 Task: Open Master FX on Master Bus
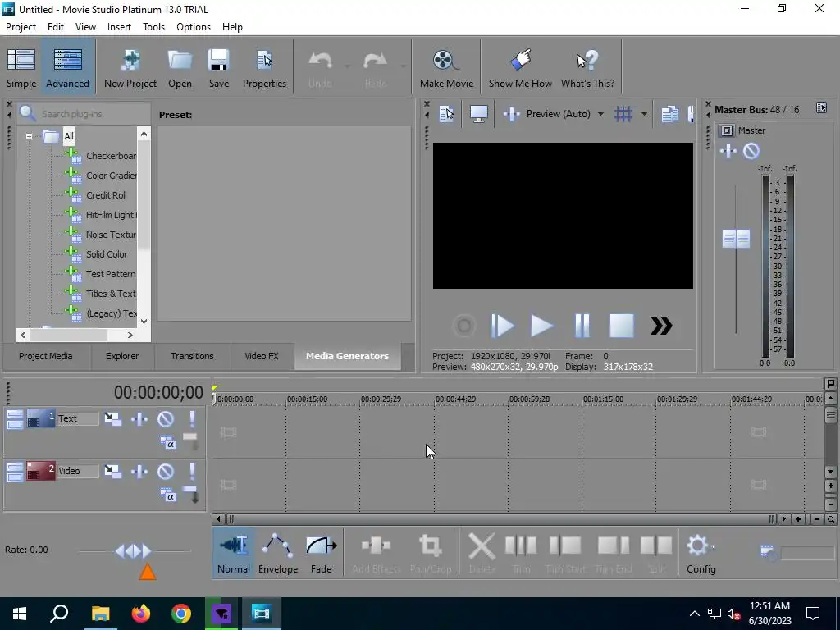pos(728,151)
